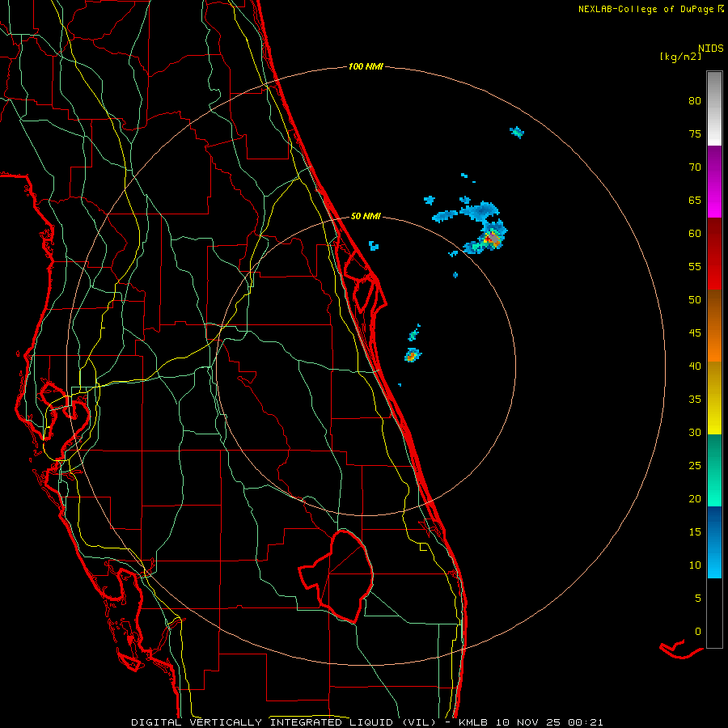Viewport: 728px width, 728px height.
Task: Click the small orange-centered cell near the coast
Action: point(412,356)
